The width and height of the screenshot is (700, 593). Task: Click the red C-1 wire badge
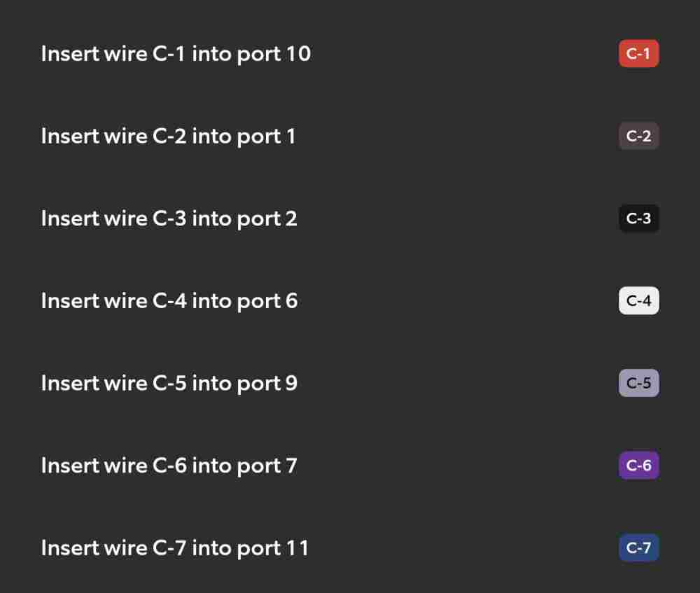coord(638,54)
